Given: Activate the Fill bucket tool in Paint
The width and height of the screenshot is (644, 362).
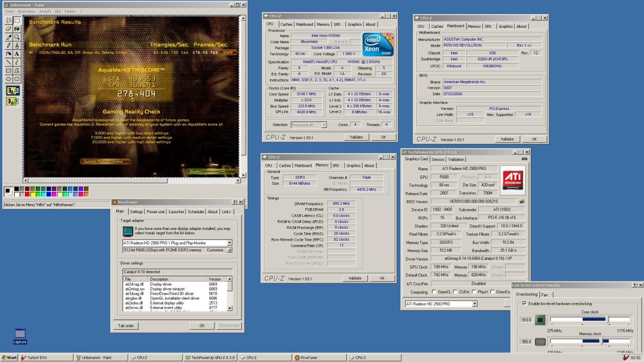Looking at the screenshot, I should (17, 29).
